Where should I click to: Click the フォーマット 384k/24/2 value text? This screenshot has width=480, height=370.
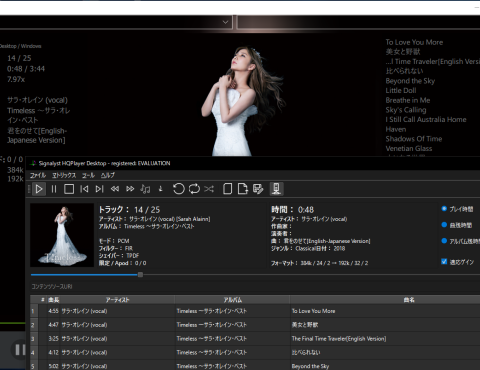[x=334, y=263]
